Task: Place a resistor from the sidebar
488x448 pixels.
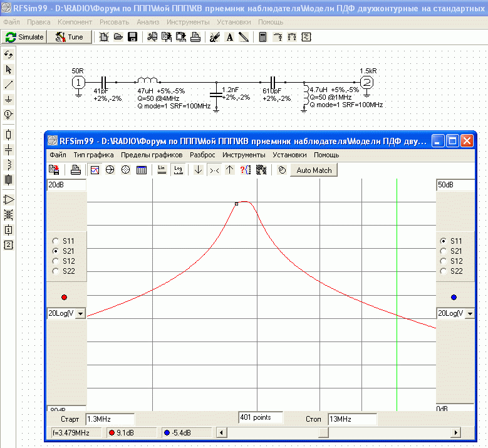Action: (8, 135)
